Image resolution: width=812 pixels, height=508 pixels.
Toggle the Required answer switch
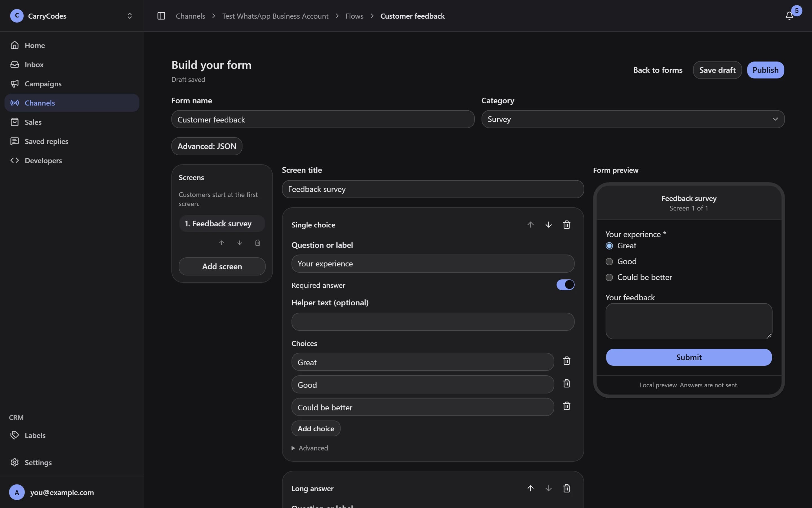point(565,284)
